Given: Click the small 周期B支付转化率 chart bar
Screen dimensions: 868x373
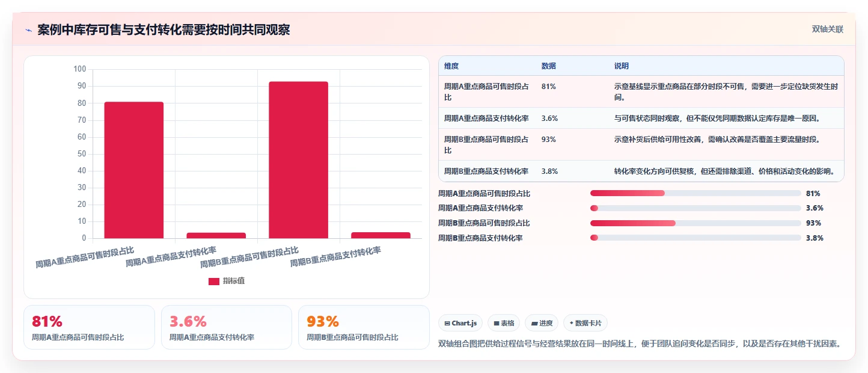Looking at the screenshot, I should [381, 235].
